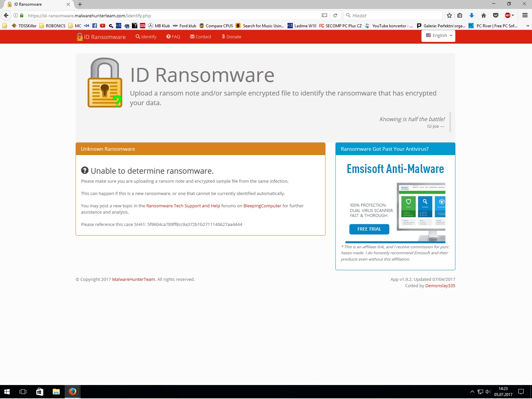Open the Windows Store taskbar icon

[x=40, y=392]
